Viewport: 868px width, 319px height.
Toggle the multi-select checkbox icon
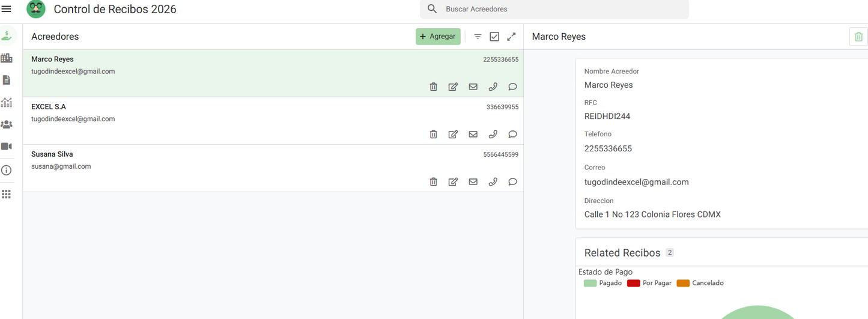494,37
